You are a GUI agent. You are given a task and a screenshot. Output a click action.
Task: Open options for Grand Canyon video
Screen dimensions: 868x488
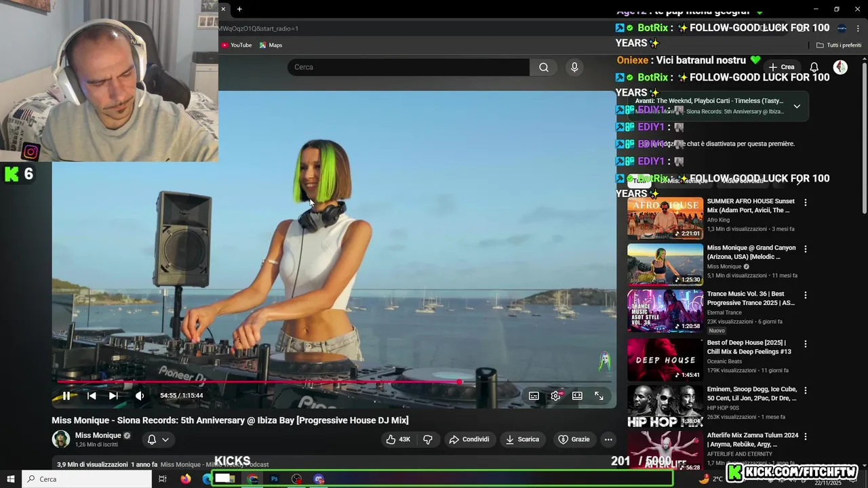806,249
